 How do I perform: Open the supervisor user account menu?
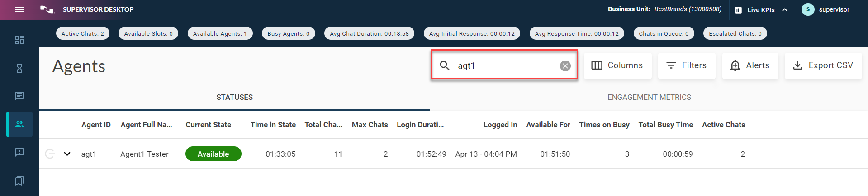(x=826, y=9)
